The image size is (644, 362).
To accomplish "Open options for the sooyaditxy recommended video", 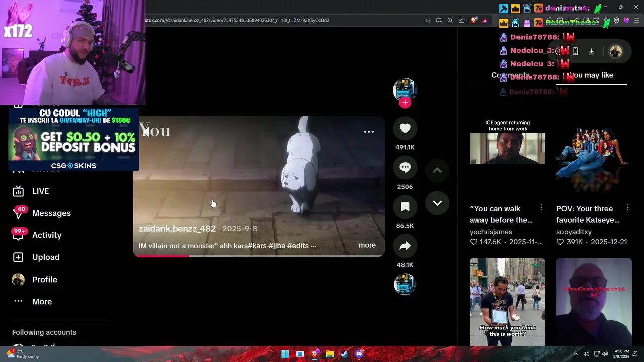I will pyautogui.click(x=628, y=208).
